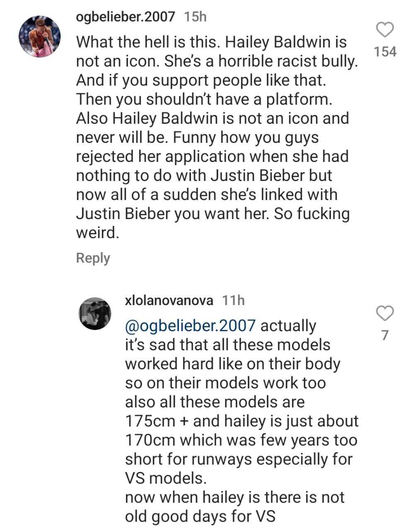Like the reply by xlolanovanova
Screen dimensions: 420x530
point(385,313)
